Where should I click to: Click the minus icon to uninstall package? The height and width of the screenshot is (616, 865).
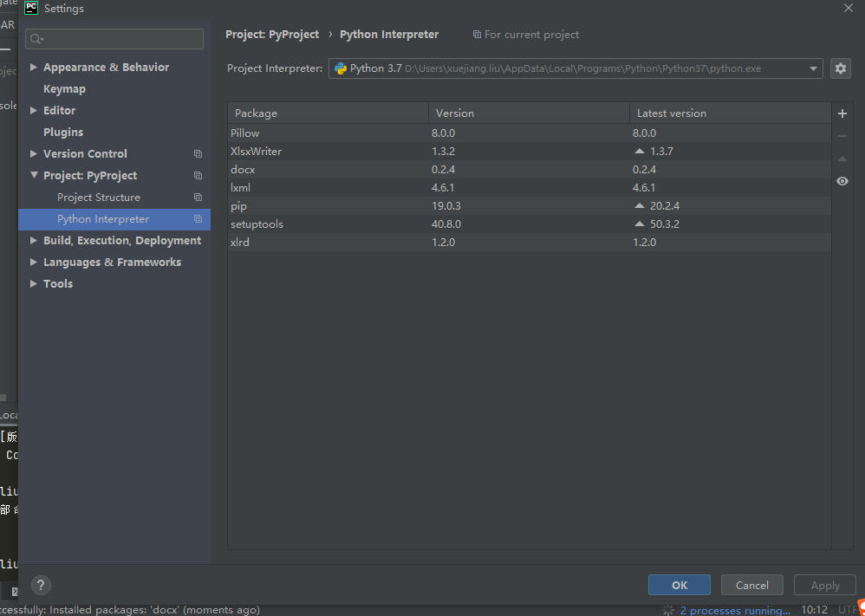click(842, 136)
